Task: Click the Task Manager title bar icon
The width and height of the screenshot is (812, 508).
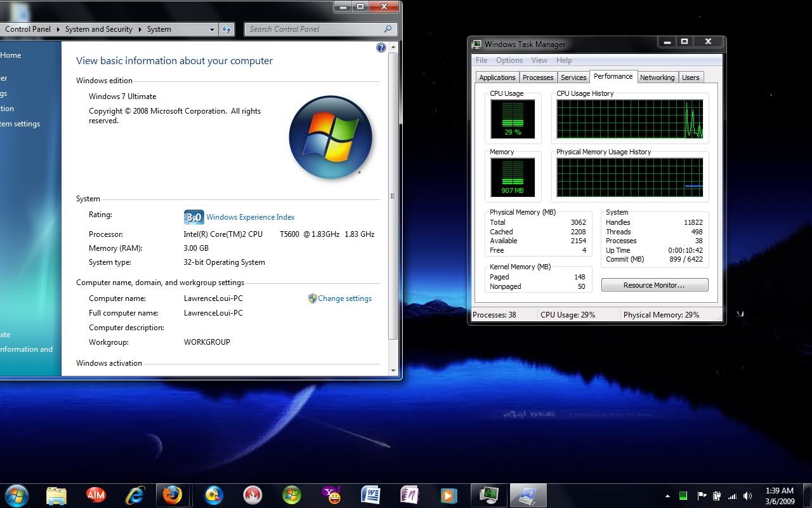Action: pos(477,44)
